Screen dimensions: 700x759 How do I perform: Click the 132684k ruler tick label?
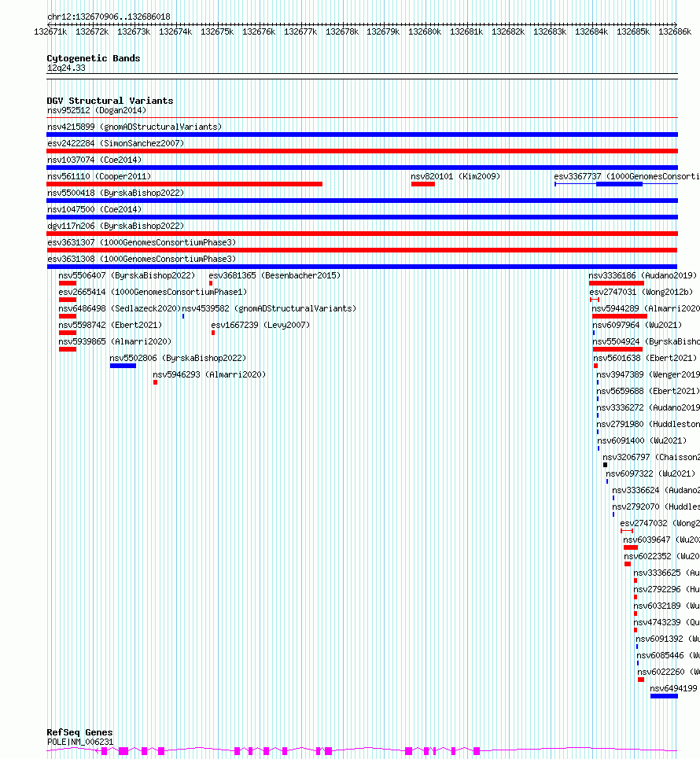[591, 31]
